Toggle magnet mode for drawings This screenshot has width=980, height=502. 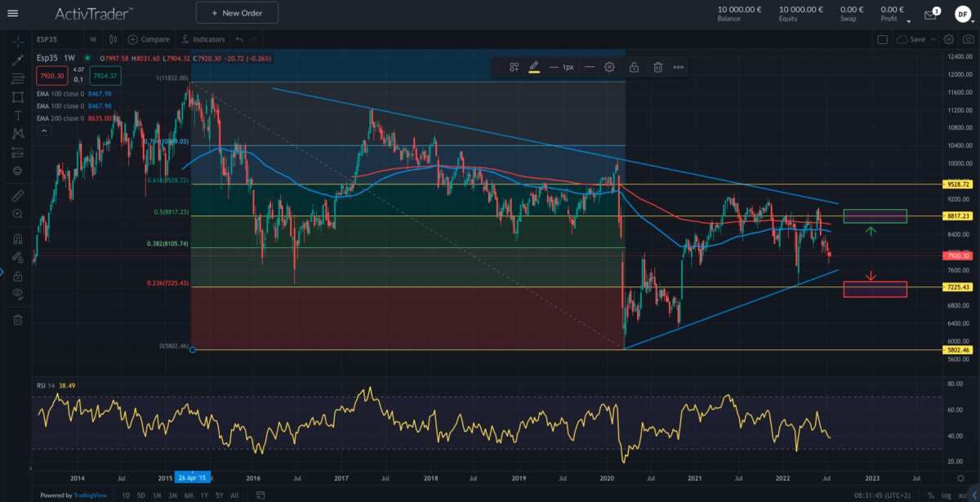pos(17,239)
